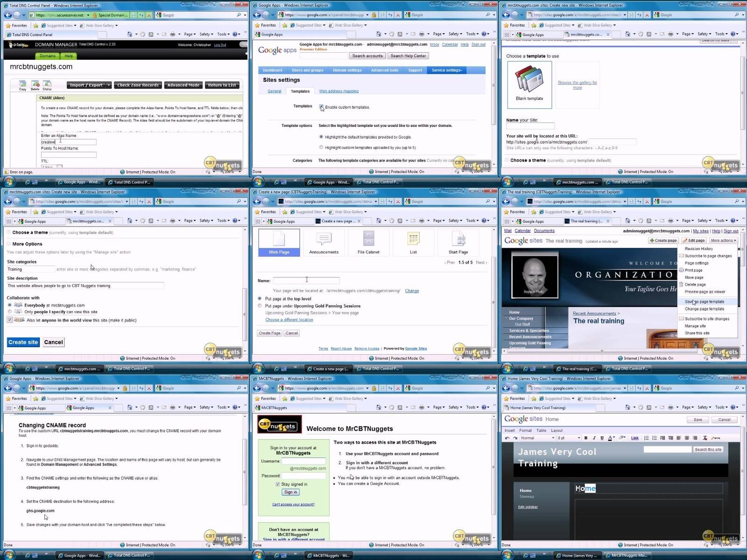
Task: Click Check Zone Records button
Action: tap(138, 85)
